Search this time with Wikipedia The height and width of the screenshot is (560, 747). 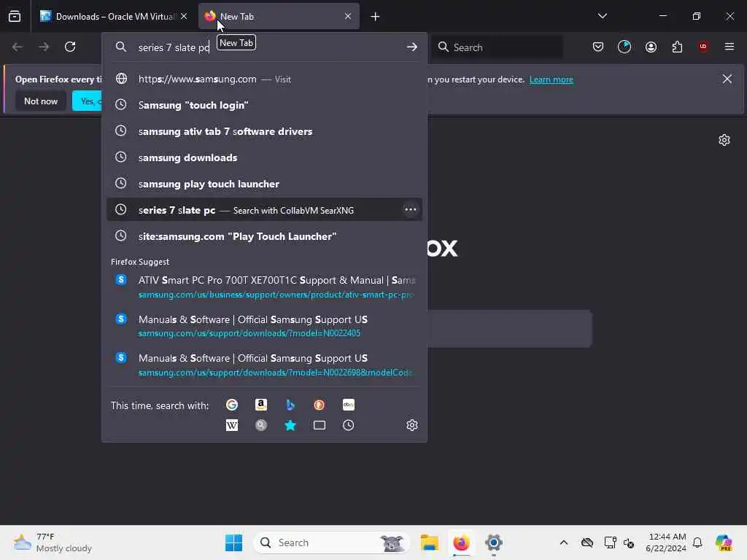pyautogui.click(x=231, y=425)
